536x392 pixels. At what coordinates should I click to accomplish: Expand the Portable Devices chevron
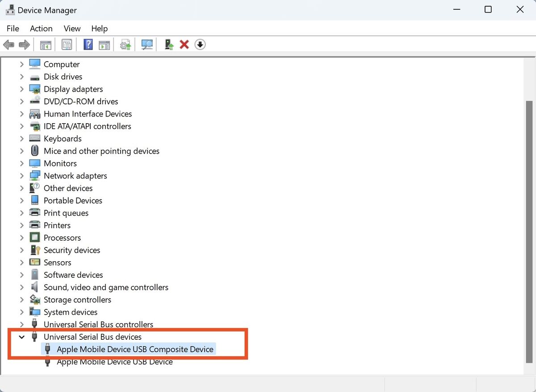click(21, 200)
